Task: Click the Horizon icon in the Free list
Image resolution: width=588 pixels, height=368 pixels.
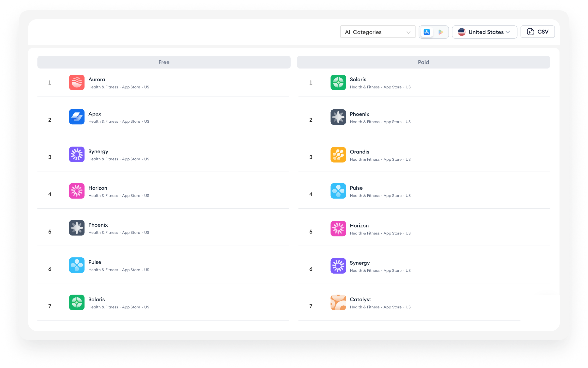Action: point(77,191)
